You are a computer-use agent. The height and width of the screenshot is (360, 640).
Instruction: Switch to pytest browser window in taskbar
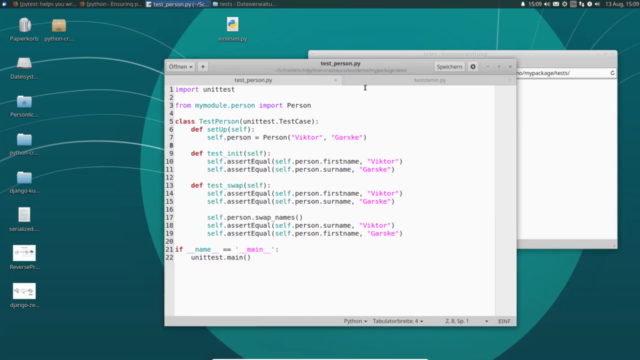pos(44,4)
